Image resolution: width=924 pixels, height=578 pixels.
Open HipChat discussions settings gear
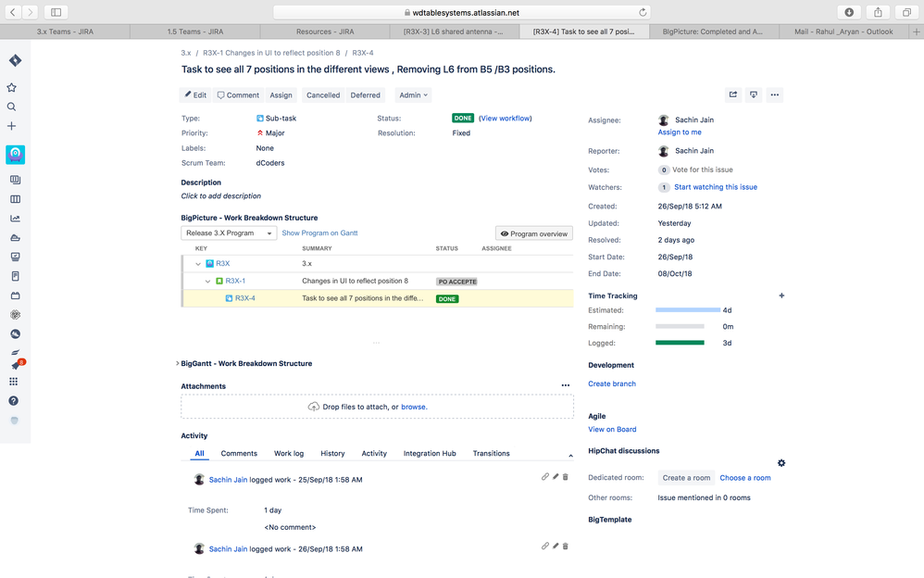(x=781, y=463)
